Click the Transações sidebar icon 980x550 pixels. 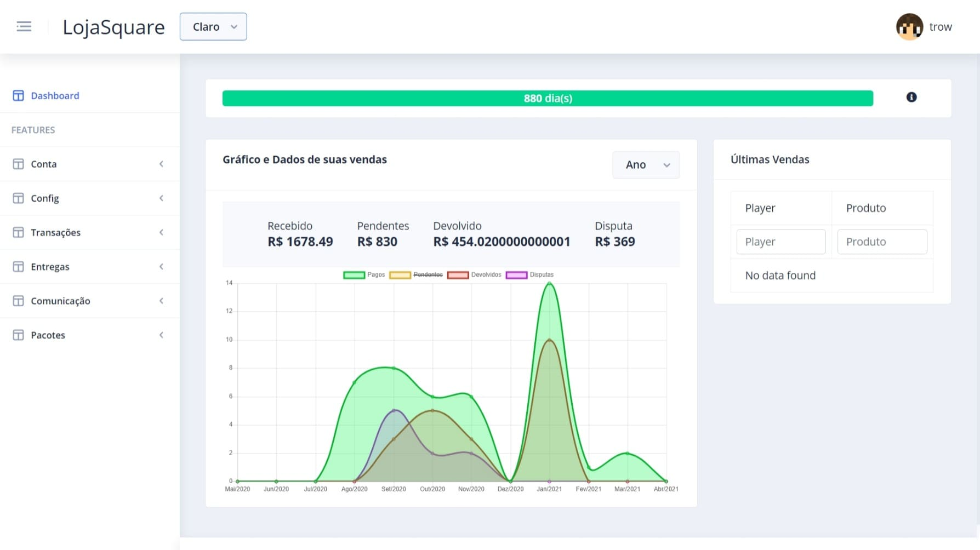click(x=18, y=232)
